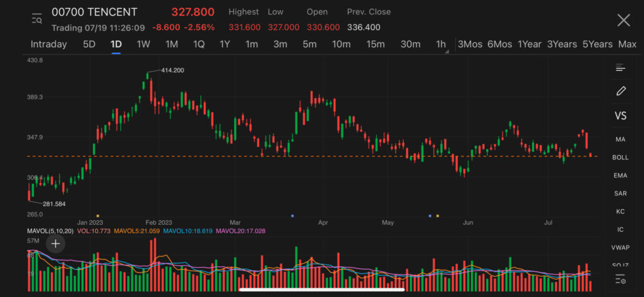Click the 00700 TENCENT stock title
This screenshot has width=644, height=297.
click(94, 13)
